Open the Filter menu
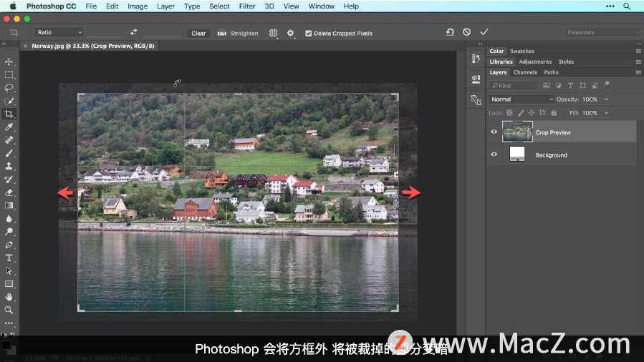The width and height of the screenshot is (644, 362). (x=247, y=6)
